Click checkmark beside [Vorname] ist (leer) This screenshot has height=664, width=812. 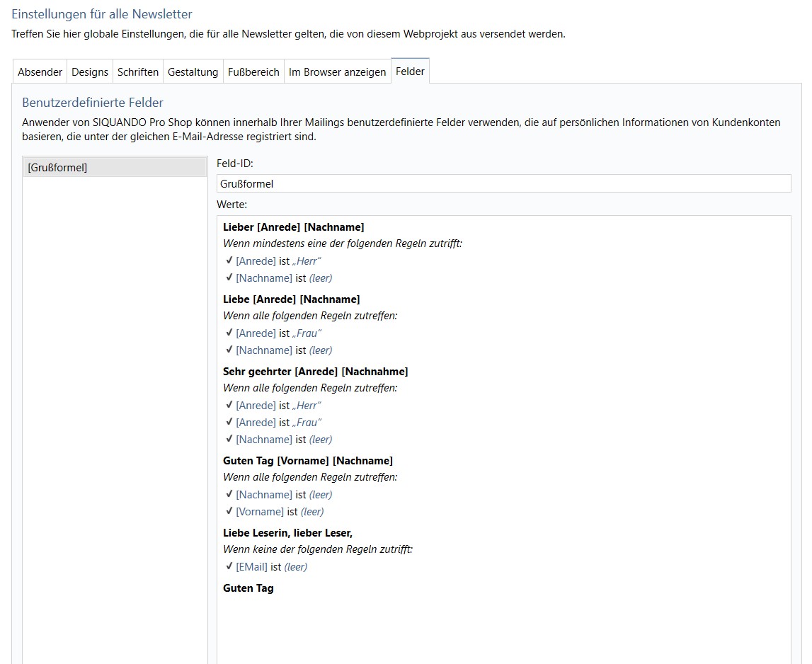[229, 511]
